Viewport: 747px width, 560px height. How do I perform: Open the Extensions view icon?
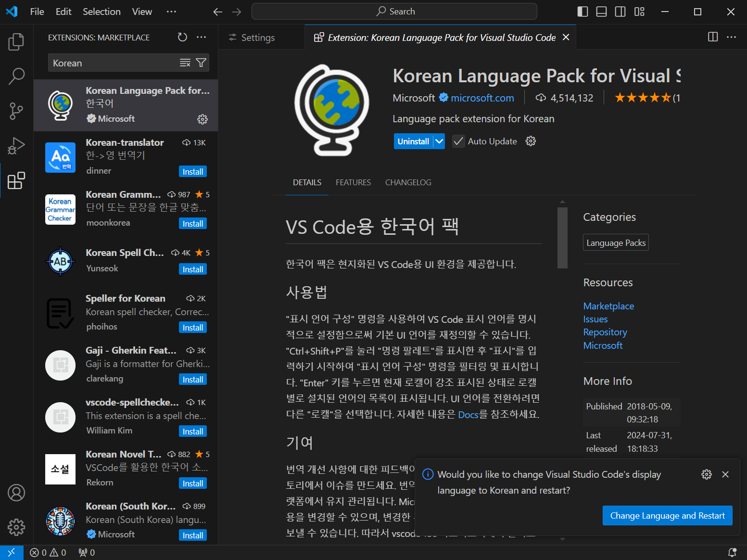click(16, 180)
